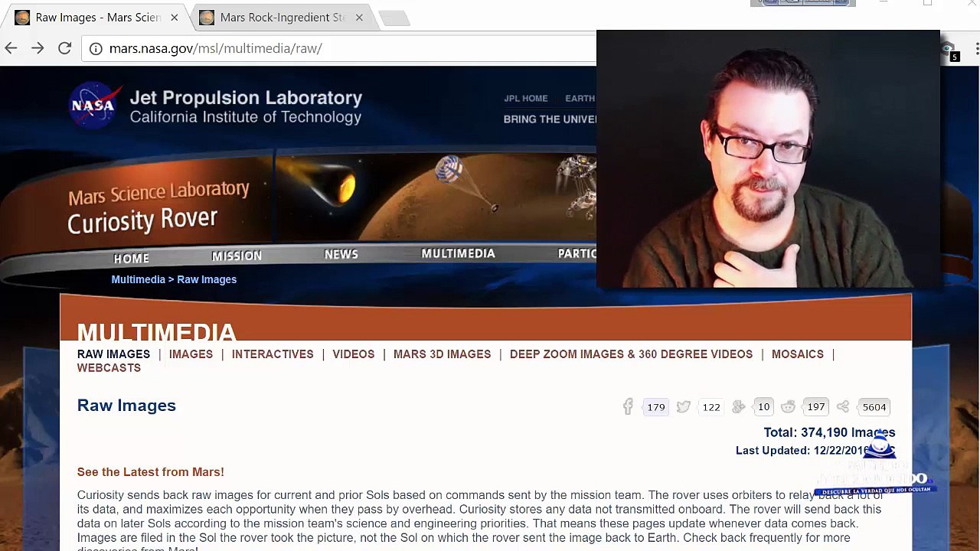
Task: Open the EARTH link in header
Action: (580, 99)
